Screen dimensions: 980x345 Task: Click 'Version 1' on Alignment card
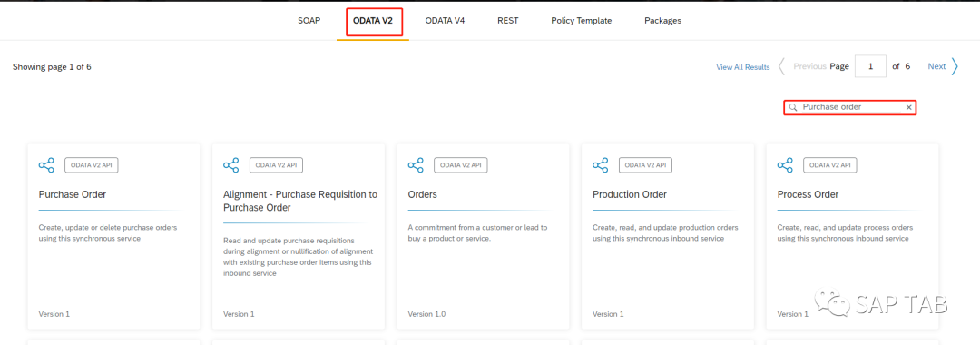pos(239,314)
